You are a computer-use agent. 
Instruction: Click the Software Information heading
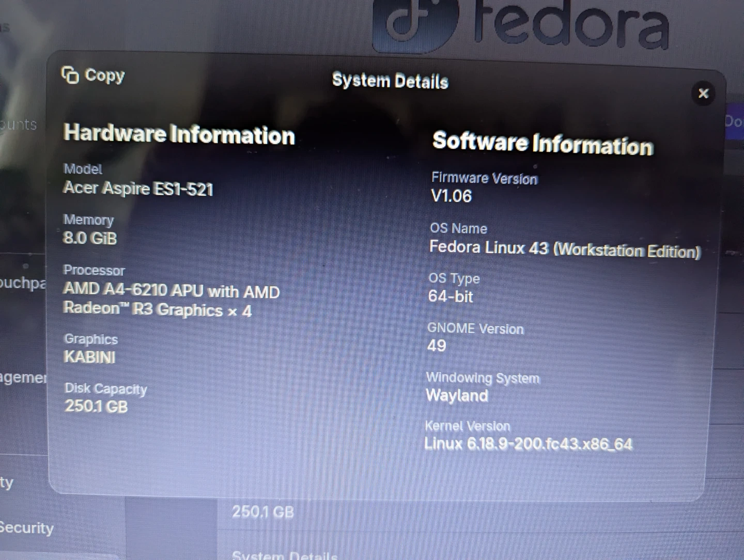click(542, 143)
